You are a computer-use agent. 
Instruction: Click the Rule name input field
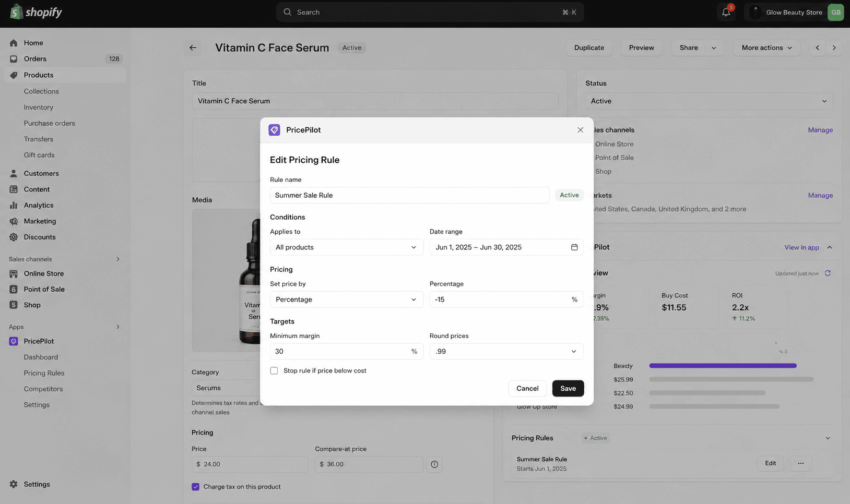coord(409,195)
